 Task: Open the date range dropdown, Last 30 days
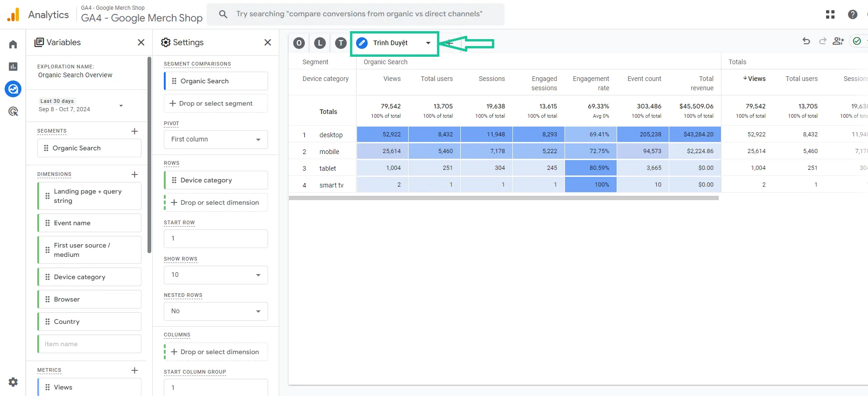(x=81, y=105)
